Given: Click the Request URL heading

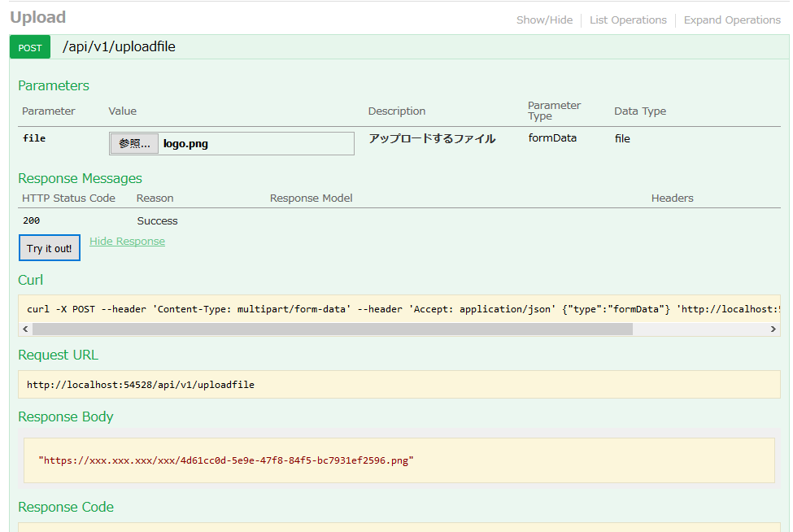Looking at the screenshot, I should (x=59, y=355).
